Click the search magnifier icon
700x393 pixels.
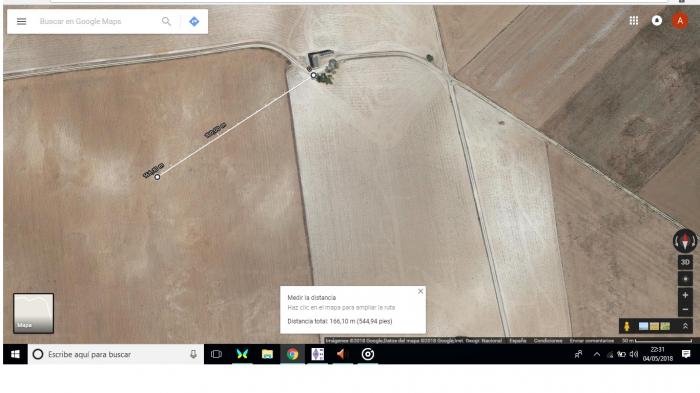point(166,21)
